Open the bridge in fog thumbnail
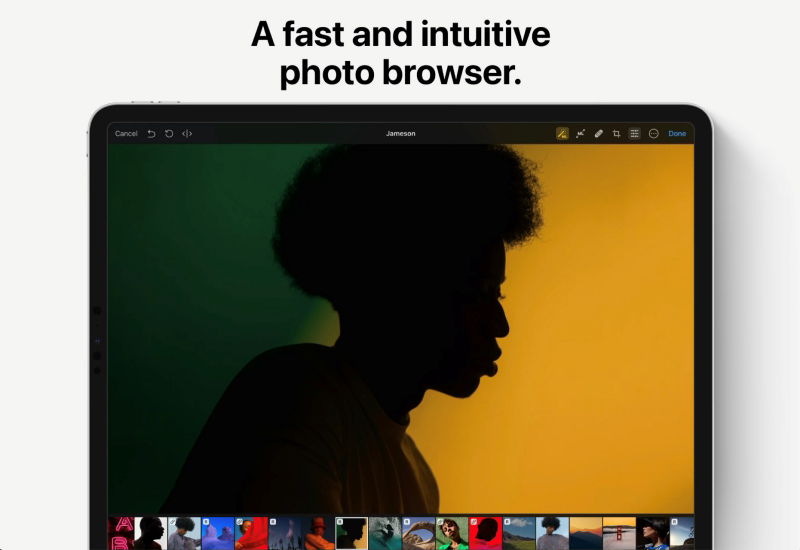This screenshot has width=800, height=550. click(619, 533)
